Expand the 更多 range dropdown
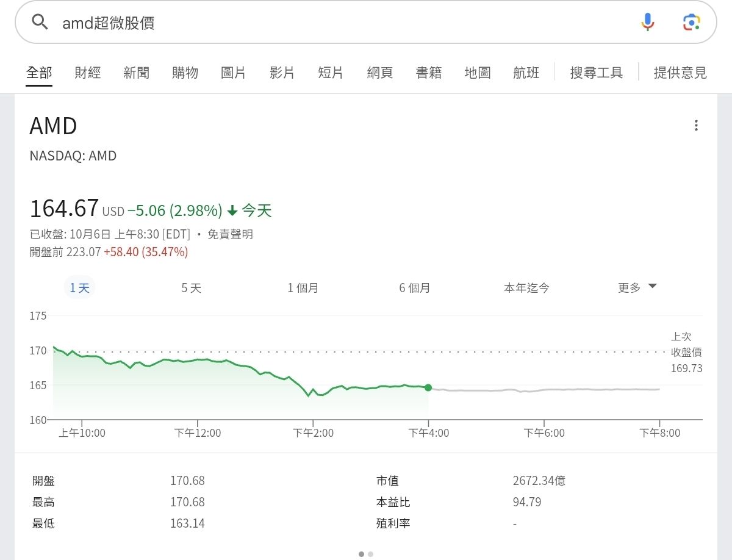This screenshot has height=560, width=732. tap(637, 287)
